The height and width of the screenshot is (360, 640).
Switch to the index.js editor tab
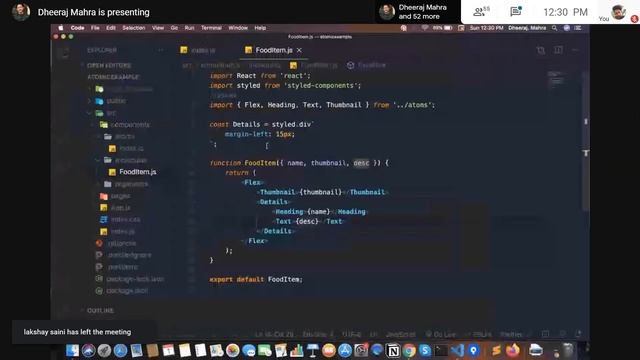point(198,50)
